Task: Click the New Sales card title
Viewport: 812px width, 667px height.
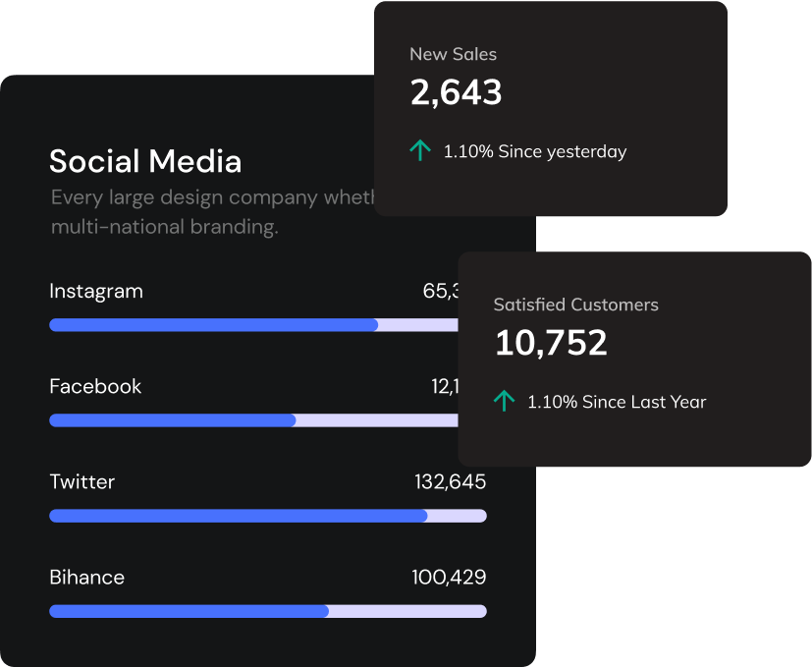Action: (x=453, y=54)
